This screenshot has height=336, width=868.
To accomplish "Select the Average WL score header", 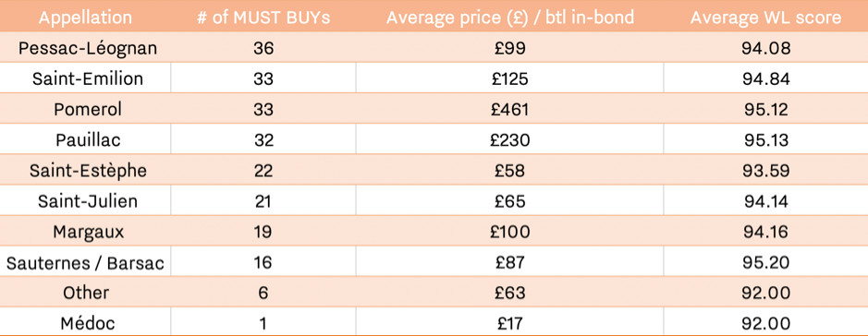I will pyautogui.click(x=765, y=18).
